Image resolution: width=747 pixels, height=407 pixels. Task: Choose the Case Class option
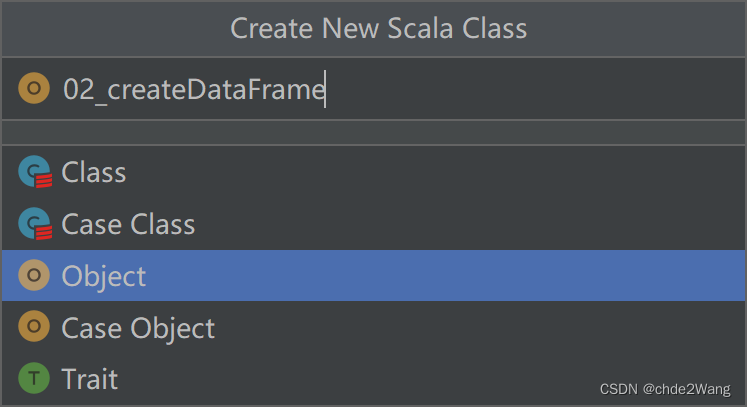pos(374,224)
